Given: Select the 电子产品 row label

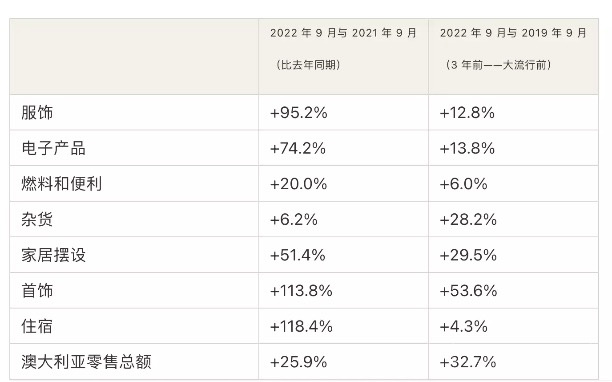Looking at the screenshot, I should tap(53, 148).
